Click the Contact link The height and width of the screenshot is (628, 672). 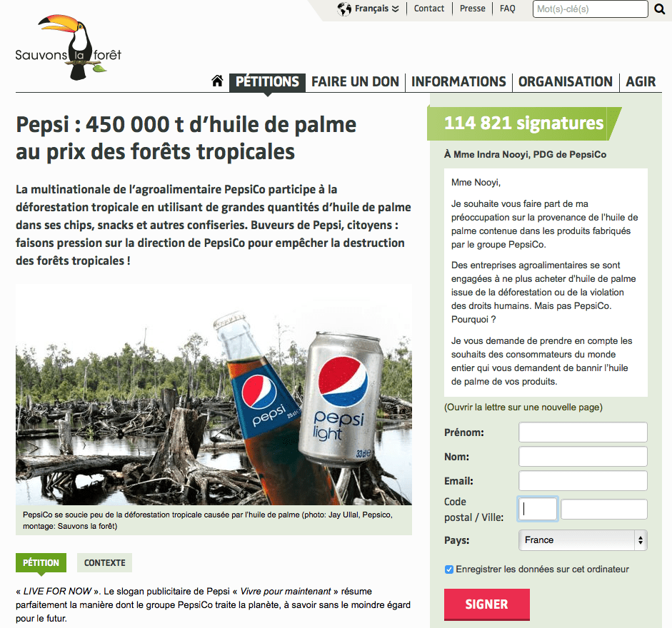click(x=429, y=9)
